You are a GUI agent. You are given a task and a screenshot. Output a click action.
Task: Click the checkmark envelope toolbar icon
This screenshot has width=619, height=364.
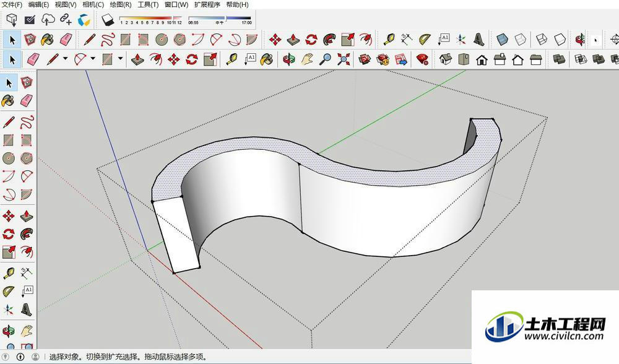point(30,19)
